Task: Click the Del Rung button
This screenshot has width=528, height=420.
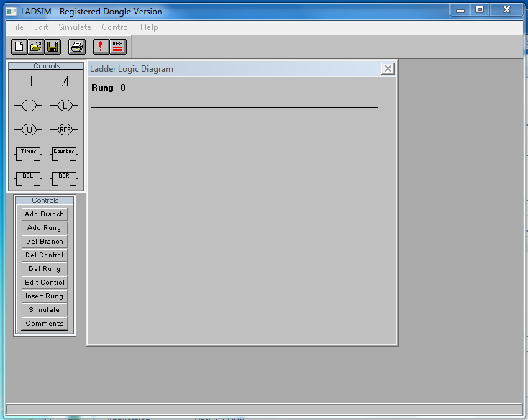Action: pos(45,268)
